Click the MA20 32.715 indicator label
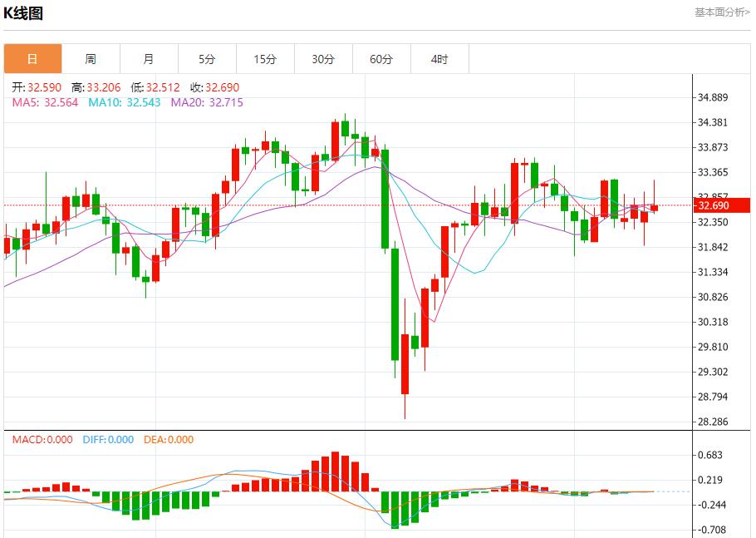This screenshot has height=538, width=756. 209,102
